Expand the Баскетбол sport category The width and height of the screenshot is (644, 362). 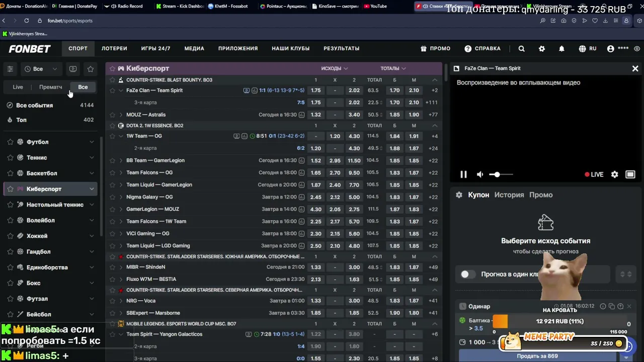(x=92, y=173)
